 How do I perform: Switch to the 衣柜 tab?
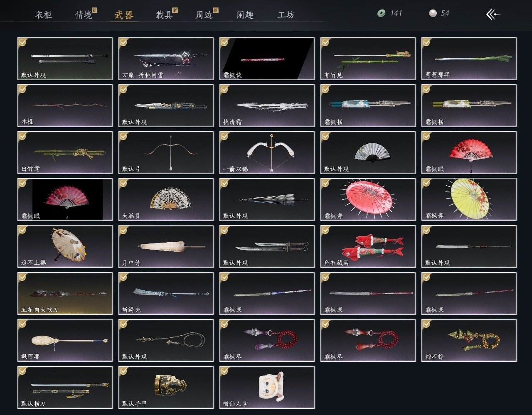coord(43,15)
